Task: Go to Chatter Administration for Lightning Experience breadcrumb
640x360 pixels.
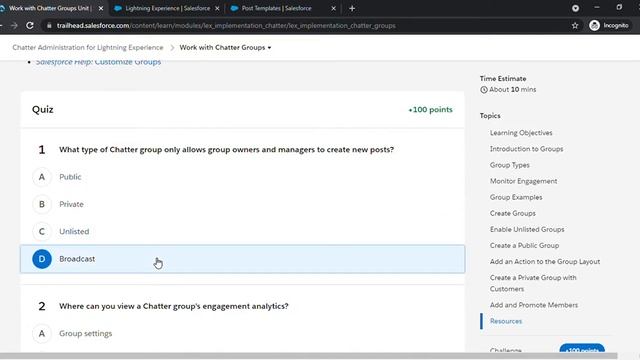Action: (x=88, y=47)
